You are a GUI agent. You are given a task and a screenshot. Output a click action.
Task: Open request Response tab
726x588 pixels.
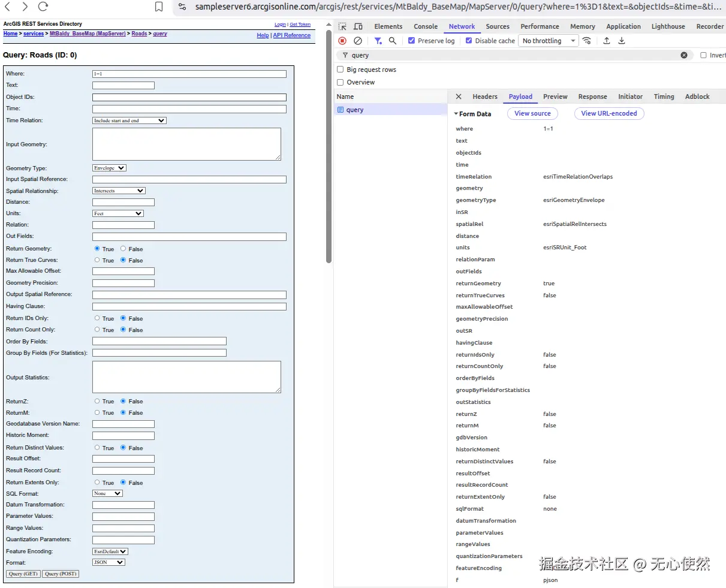click(x=593, y=97)
